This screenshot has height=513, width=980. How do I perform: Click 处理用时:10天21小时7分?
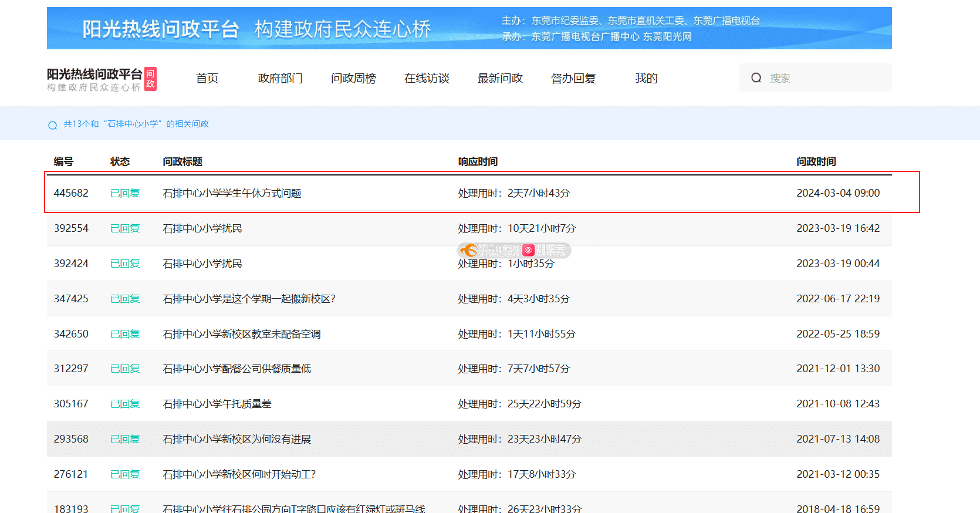517,228
